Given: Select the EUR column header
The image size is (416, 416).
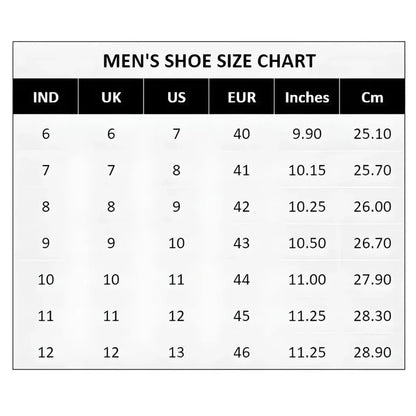Looking at the screenshot, I should [242, 97].
